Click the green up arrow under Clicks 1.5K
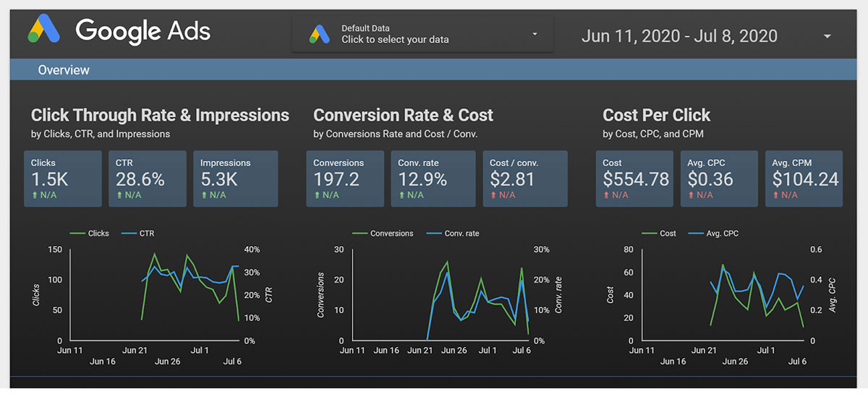 point(34,195)
